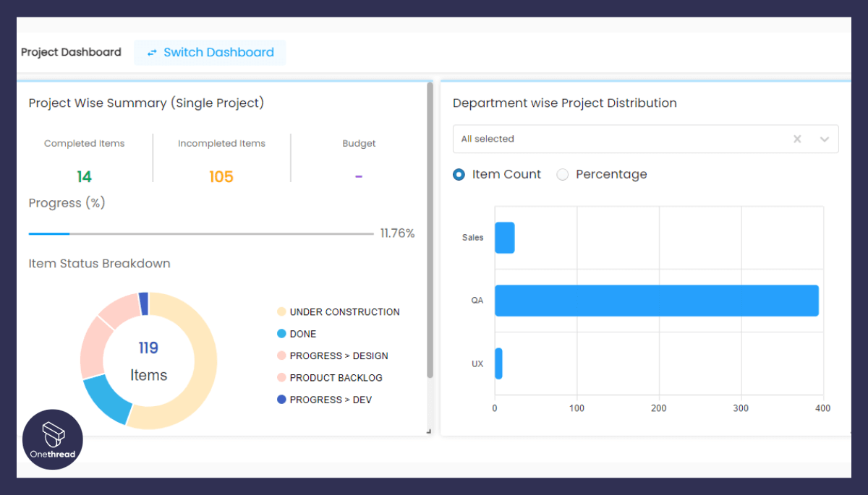The image size is (868, 495).
Task: Click the chevron on the department filter
Action: coord(823,139)
